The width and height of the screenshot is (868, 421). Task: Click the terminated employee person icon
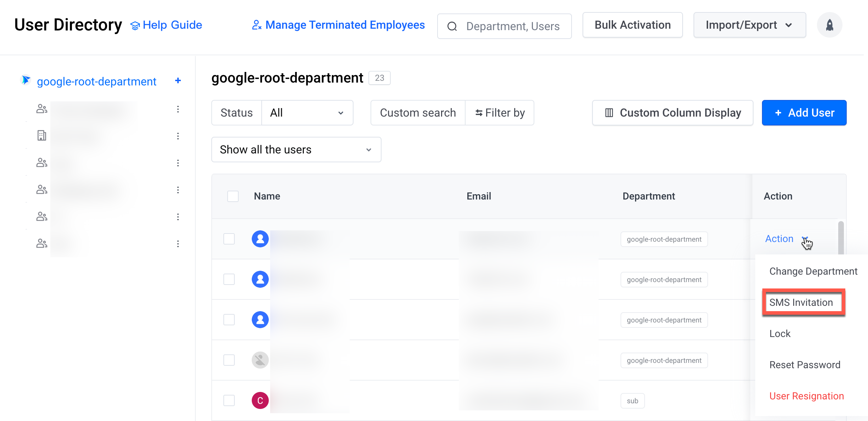point(257,25)
